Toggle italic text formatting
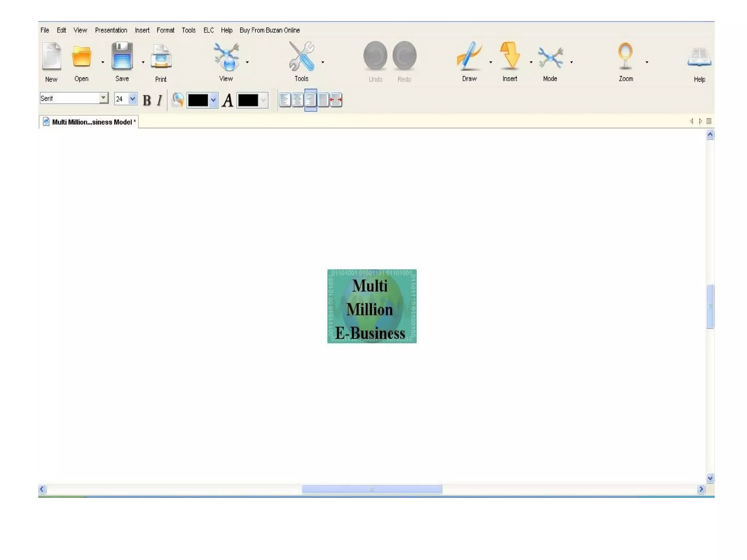747x560 pixels. click(159, 100)
